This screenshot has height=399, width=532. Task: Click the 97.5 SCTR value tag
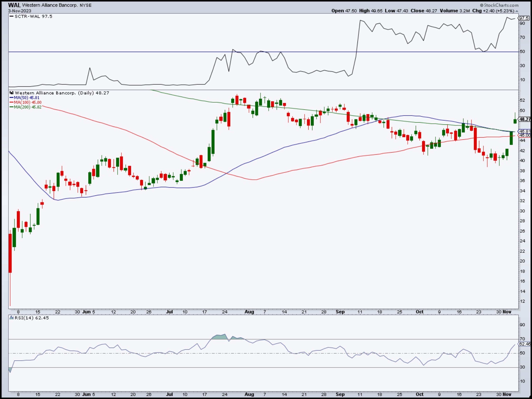click(x=524, y=18)
